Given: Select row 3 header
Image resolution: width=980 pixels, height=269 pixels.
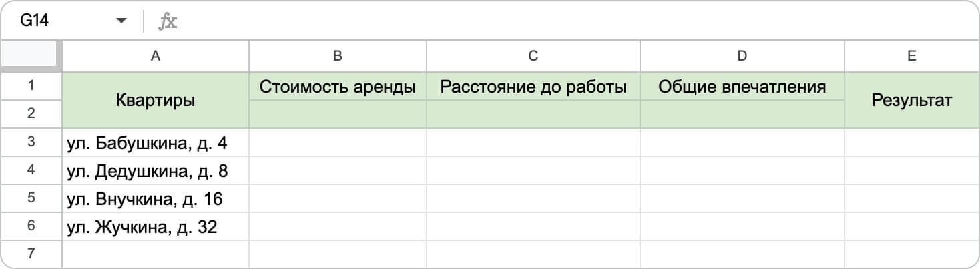Looking at the screenshot, I should [31, 142].
